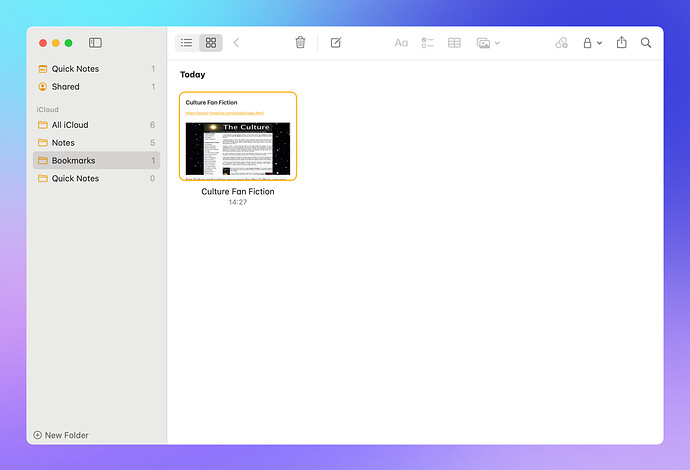Viewport: 690px width, 470px height.
Task: Create a new note with compose icon
Action: coord(336,43)
